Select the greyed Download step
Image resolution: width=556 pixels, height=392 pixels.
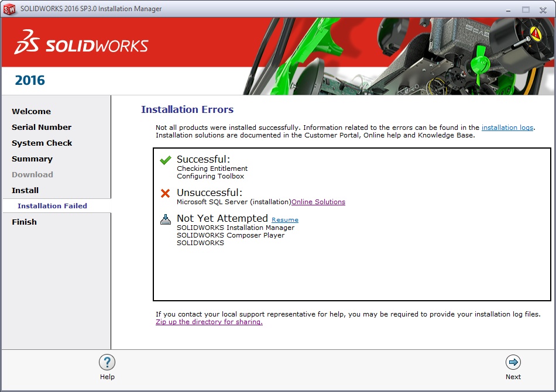pos(32,175)
